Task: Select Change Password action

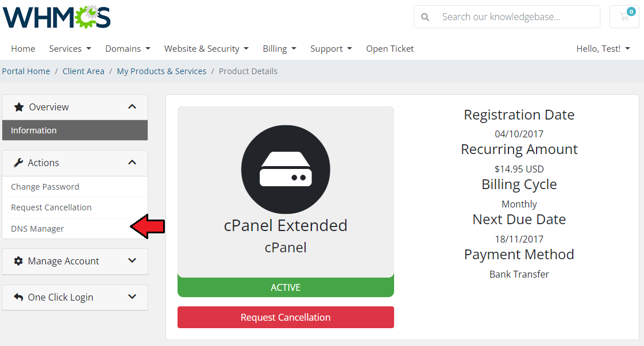Action: pyautogui.click(x=75, y=187)
